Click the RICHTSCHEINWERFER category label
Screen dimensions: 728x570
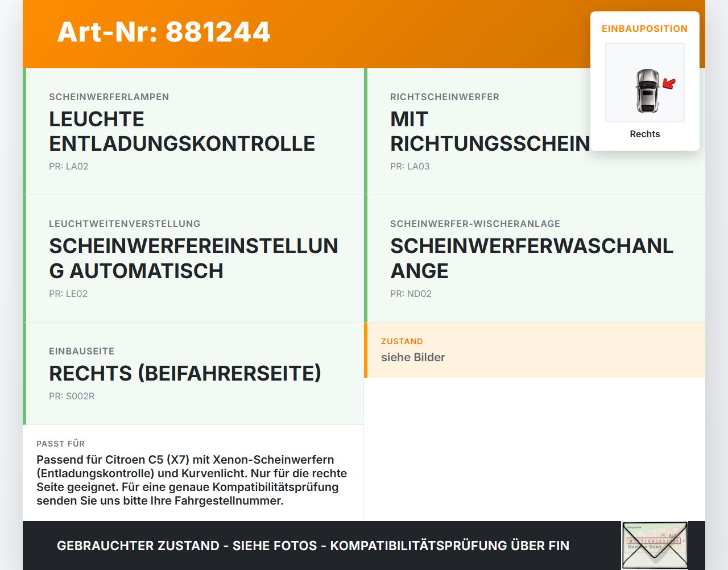pos(445,97)
